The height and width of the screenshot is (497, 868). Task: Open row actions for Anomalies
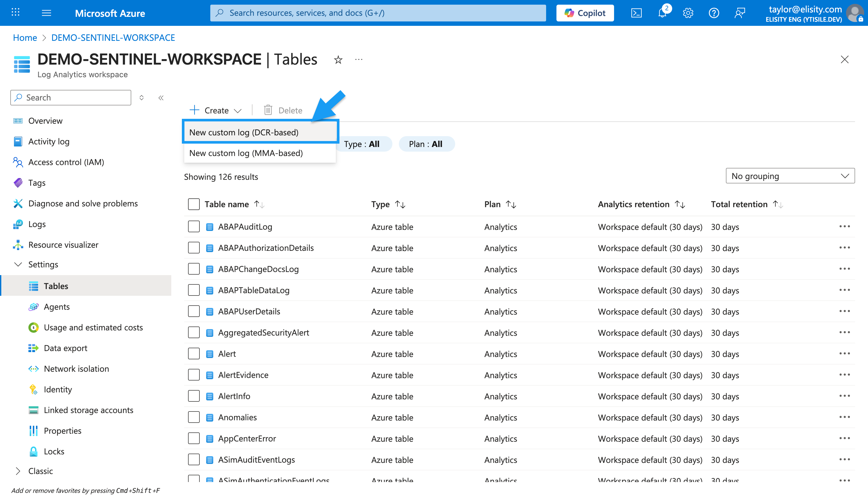[844, 417]
